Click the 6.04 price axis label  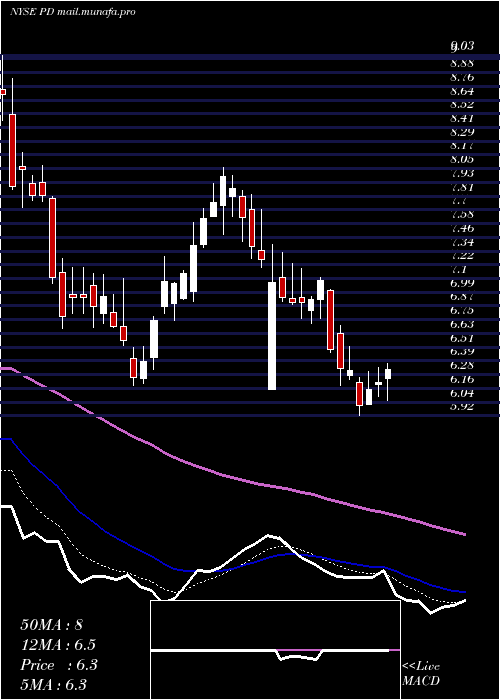pos(462,393)
